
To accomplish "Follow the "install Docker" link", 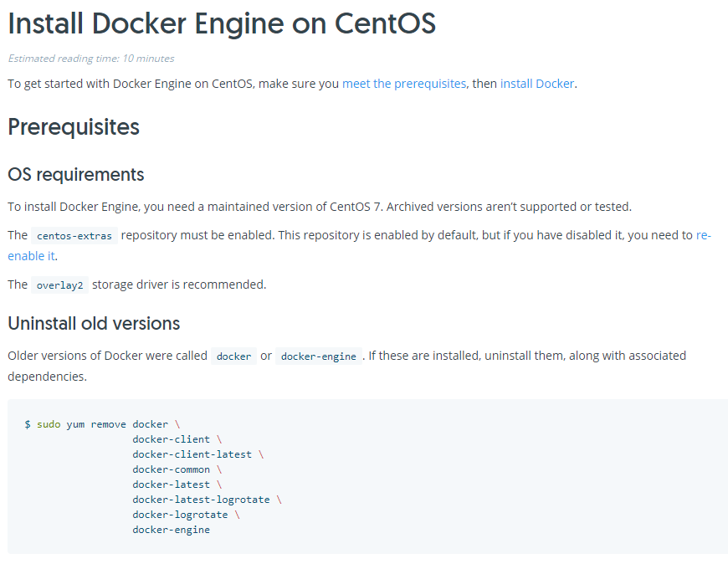I will 537,84.
